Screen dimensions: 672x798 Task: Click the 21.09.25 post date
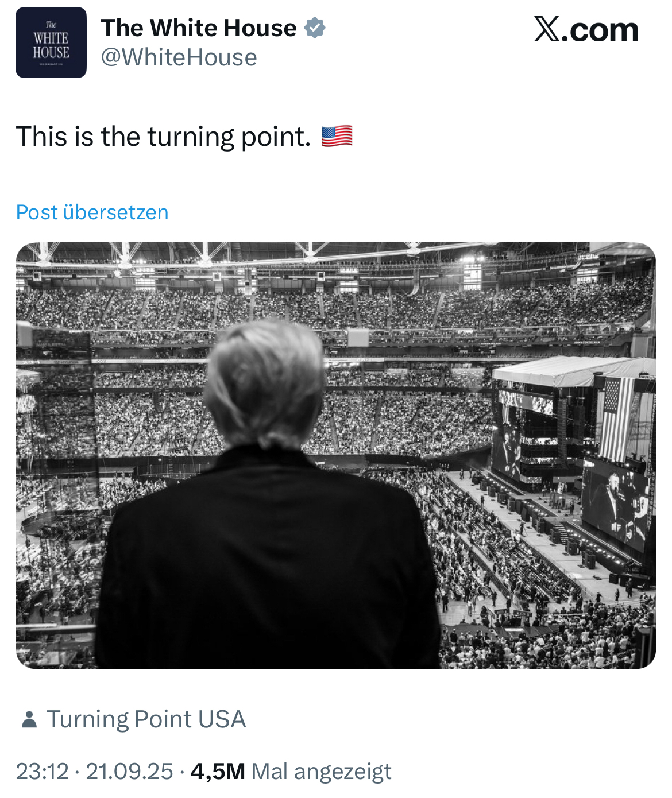pos(129,772)
